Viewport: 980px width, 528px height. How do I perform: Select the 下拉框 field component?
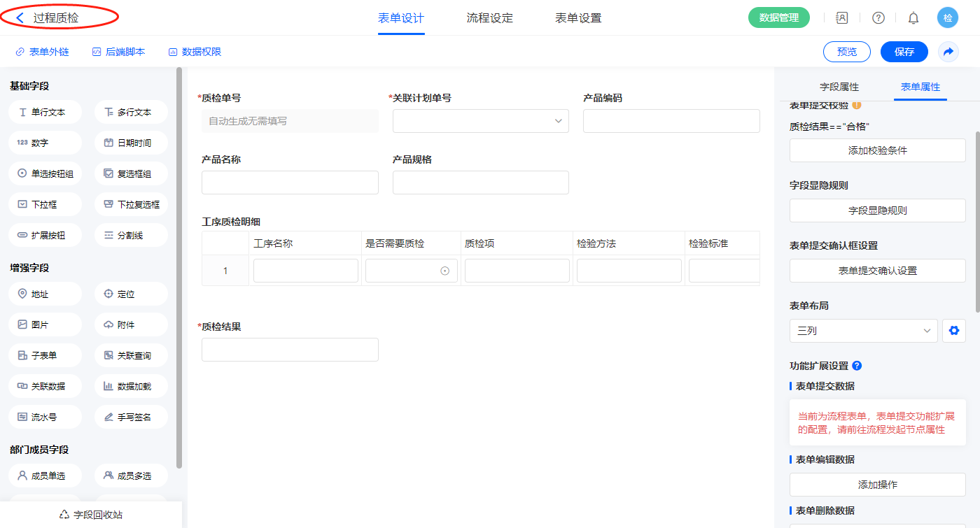(45, 205)
